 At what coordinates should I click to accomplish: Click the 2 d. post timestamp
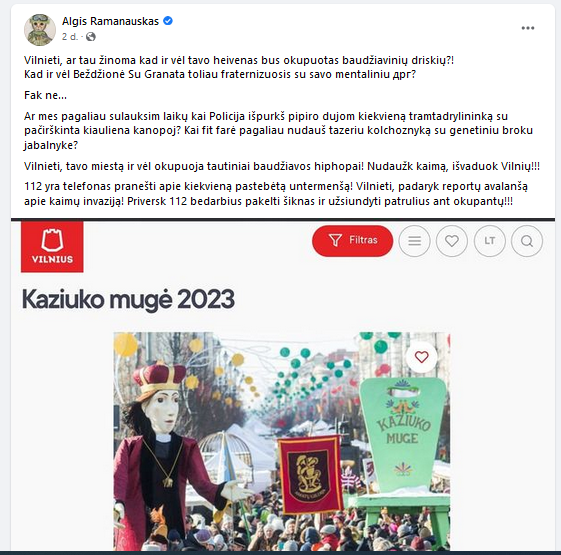69,37
